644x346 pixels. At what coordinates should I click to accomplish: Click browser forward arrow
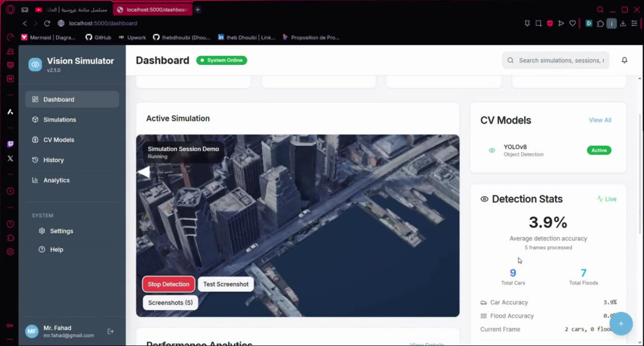pos(35,23)
